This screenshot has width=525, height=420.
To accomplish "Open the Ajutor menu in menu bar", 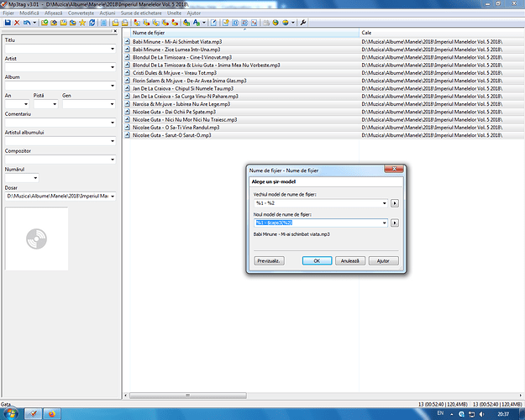I will 193,13.
